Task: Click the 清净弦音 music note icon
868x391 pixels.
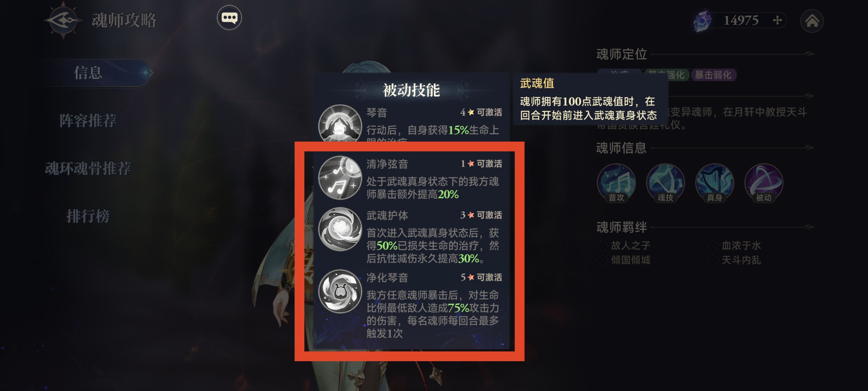Action: pyautogui.click(x=340, y=178)
